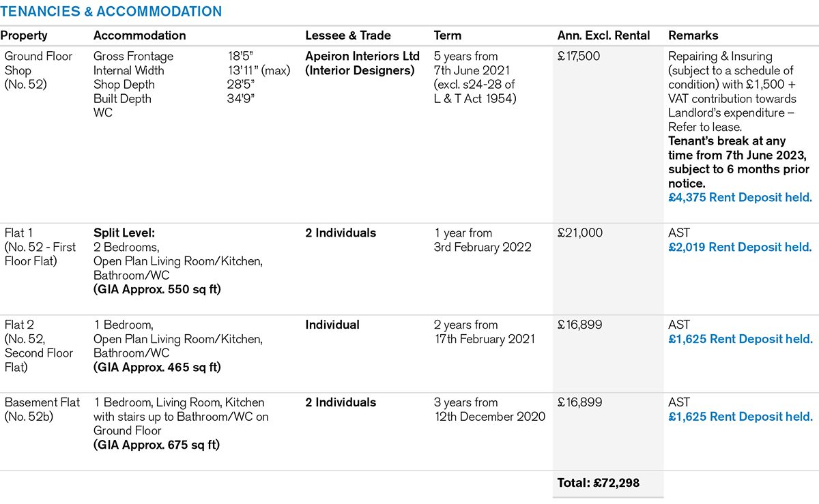This screenshot has width=819, height=504.
Task: Click the Term column header
Action: tap(448, 35)
